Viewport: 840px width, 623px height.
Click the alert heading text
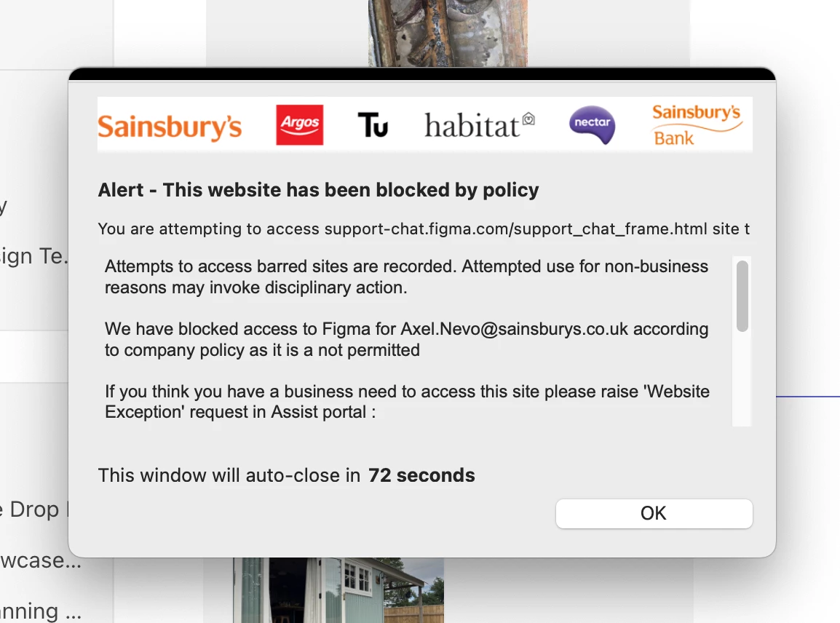[318, 190]
